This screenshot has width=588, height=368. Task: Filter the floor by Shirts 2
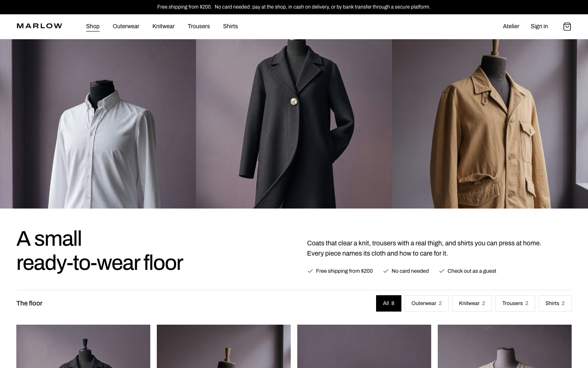[x=555, y=303]
